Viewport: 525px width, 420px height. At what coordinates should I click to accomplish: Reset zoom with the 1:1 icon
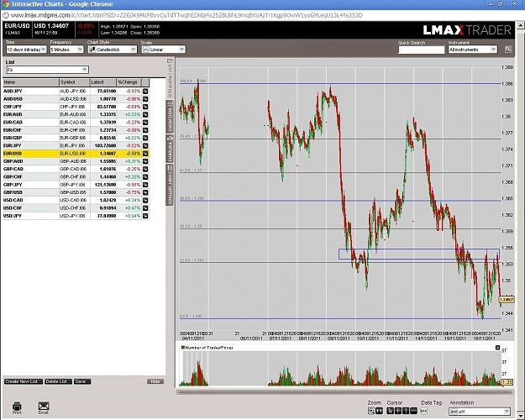pos(380,411)
